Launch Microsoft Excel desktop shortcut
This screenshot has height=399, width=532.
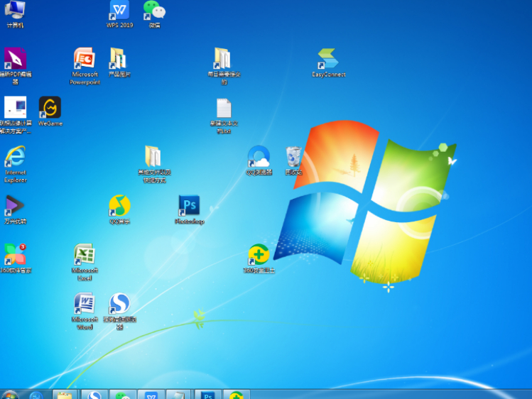click(85, 262)
